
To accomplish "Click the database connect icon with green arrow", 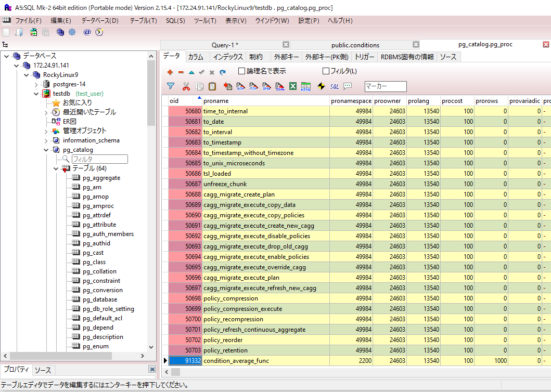I will 33,32.
